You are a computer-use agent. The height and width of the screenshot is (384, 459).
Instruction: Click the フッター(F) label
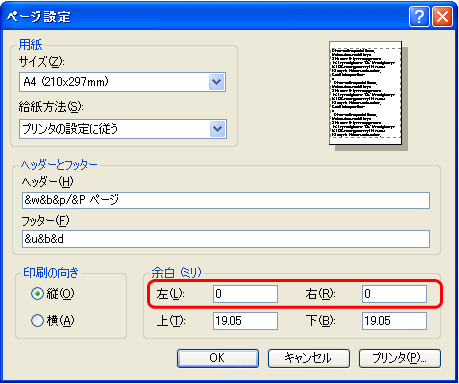click(x=45, y=221)
